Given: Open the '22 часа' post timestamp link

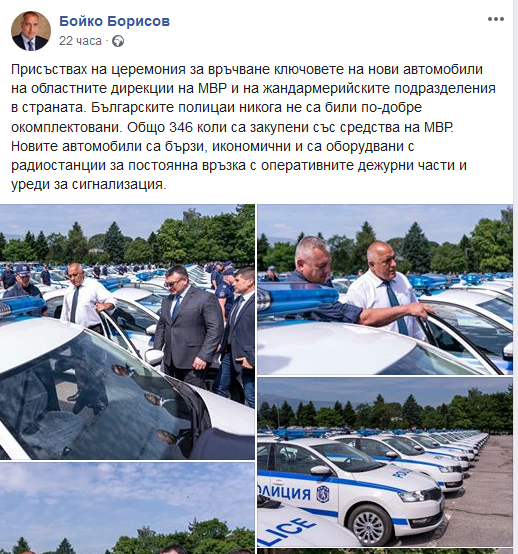Looking at the screenshot, I should pyautogui.click(x=80, y=41).
